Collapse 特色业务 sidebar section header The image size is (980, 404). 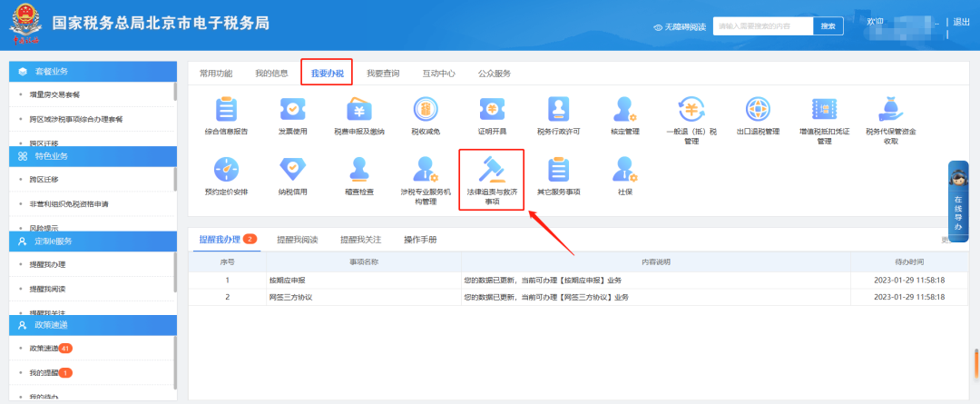click(x=92, y=156)
